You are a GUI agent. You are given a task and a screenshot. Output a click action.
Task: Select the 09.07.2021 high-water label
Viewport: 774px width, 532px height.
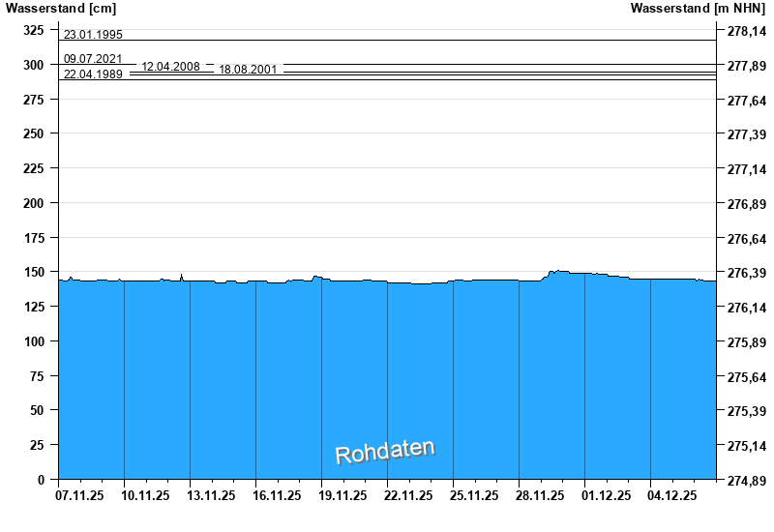93,59
